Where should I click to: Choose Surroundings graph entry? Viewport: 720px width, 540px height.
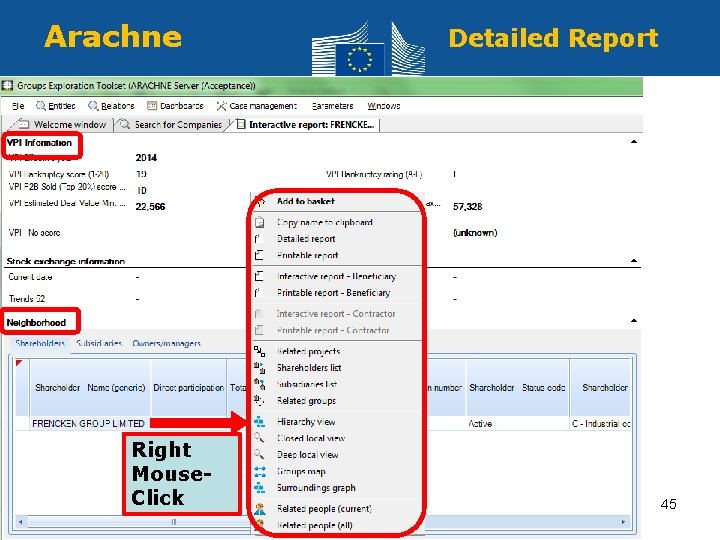coord(316,488)
